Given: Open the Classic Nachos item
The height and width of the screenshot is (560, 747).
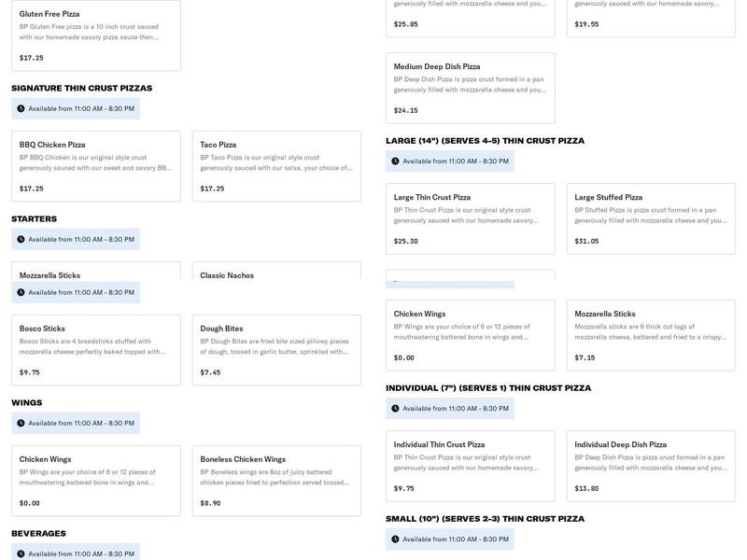Looking at the screenshot, I should point(276,272).
